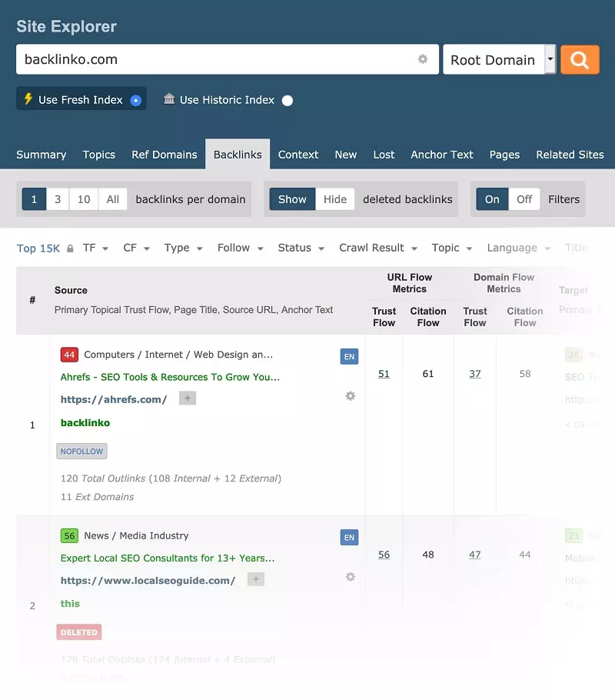Click the orange search magnifier button

[x=580, y=59]
